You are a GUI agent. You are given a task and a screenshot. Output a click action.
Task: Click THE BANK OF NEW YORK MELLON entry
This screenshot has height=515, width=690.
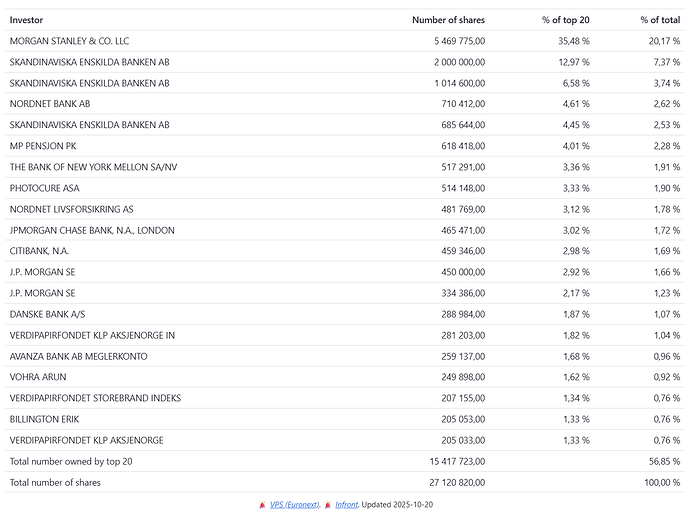(x=93, y=167)
